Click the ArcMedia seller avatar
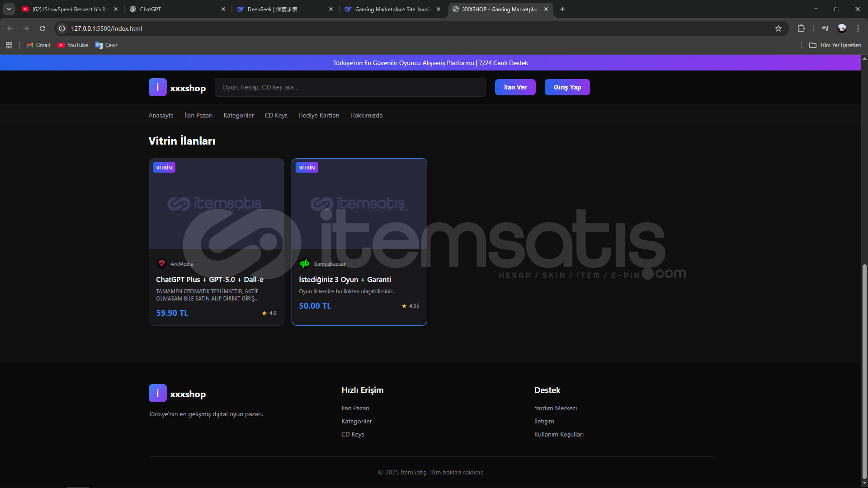The image size is (868, 488). [x=162, y=263]
